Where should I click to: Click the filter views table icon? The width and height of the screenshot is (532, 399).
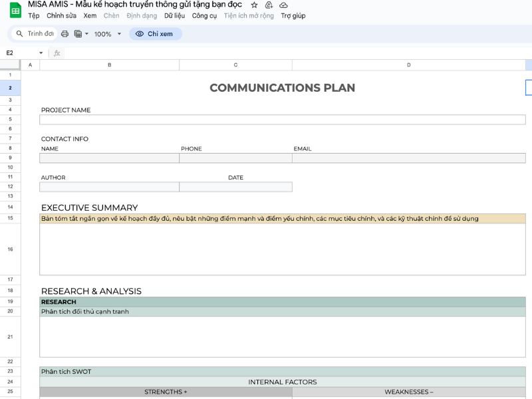point(78,34)
